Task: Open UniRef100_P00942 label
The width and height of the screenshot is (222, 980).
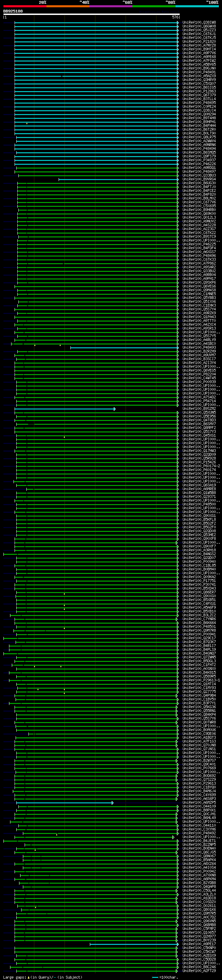Action: (x=199, y=872)
